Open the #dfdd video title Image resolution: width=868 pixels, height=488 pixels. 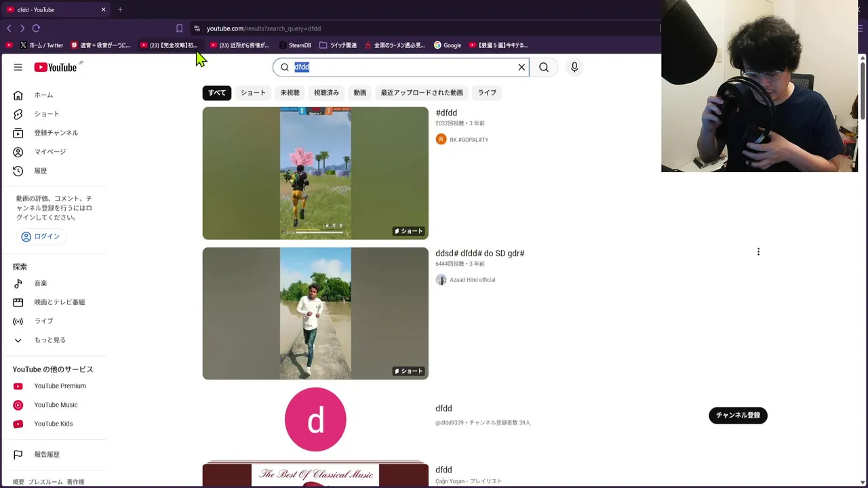pos(446,113)
